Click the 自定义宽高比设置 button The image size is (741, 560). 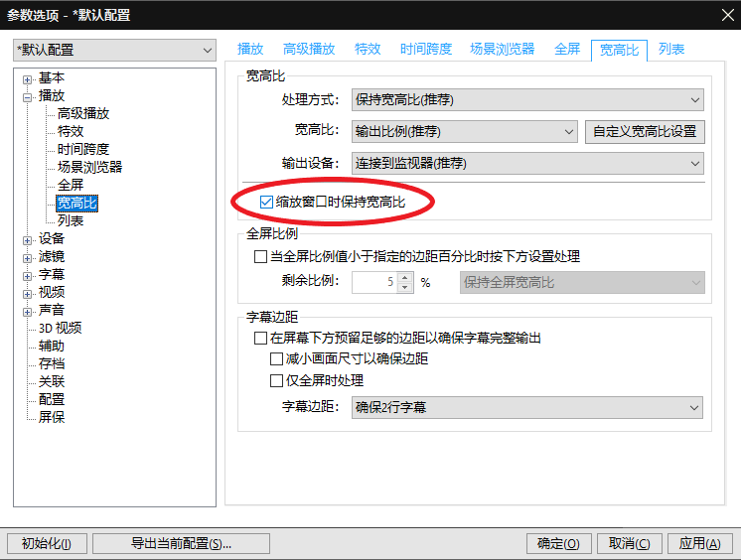(645, 131)
